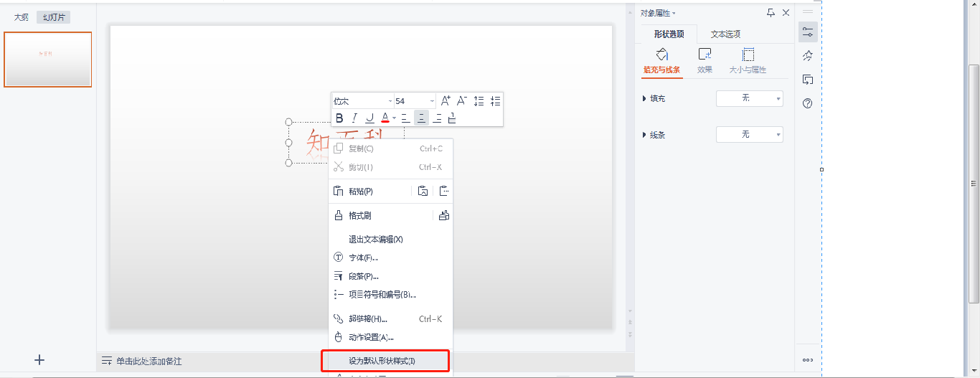The image size is (980, 378).
Task: Toggle center alignment in the mini toolbar
Action: click(422, 118)
